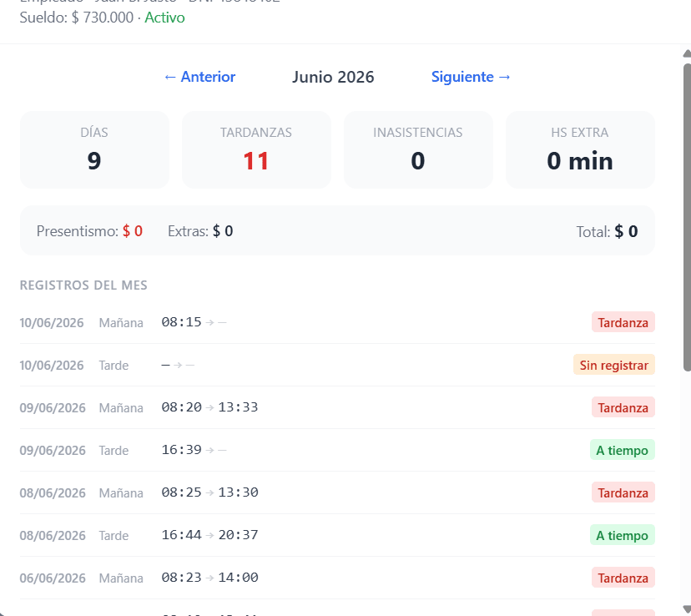Click the 06/06/2026 date in Mañana row
691x616 pixels.
pos(53,578)
